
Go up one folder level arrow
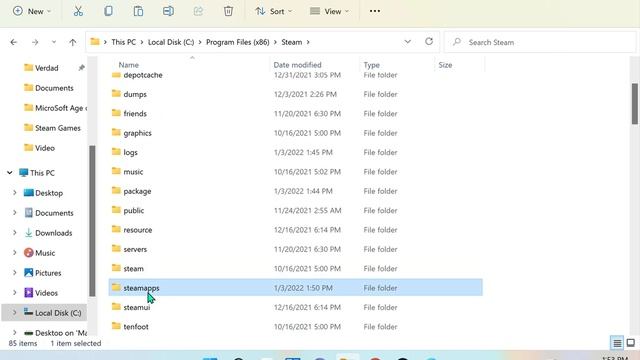point(73,42)
